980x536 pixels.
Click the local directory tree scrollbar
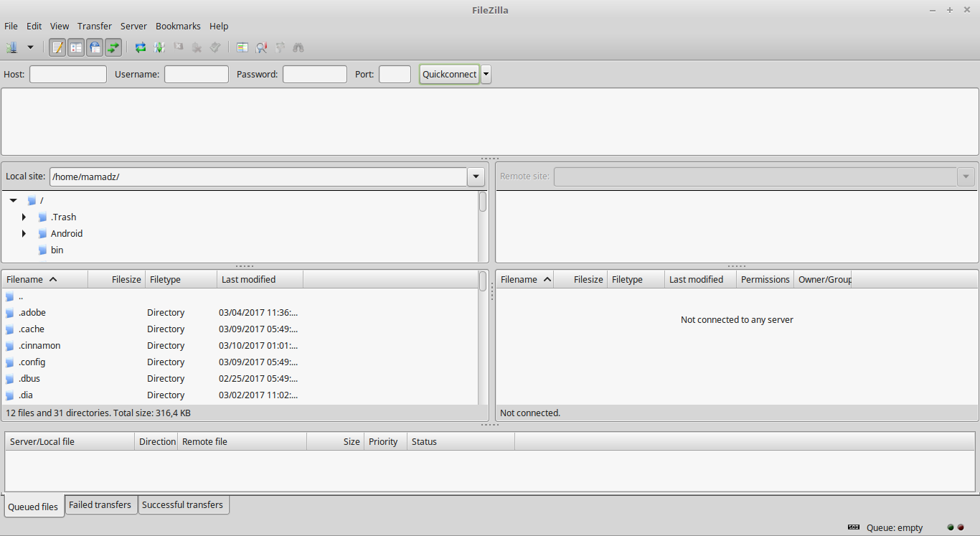pos(483,202)
